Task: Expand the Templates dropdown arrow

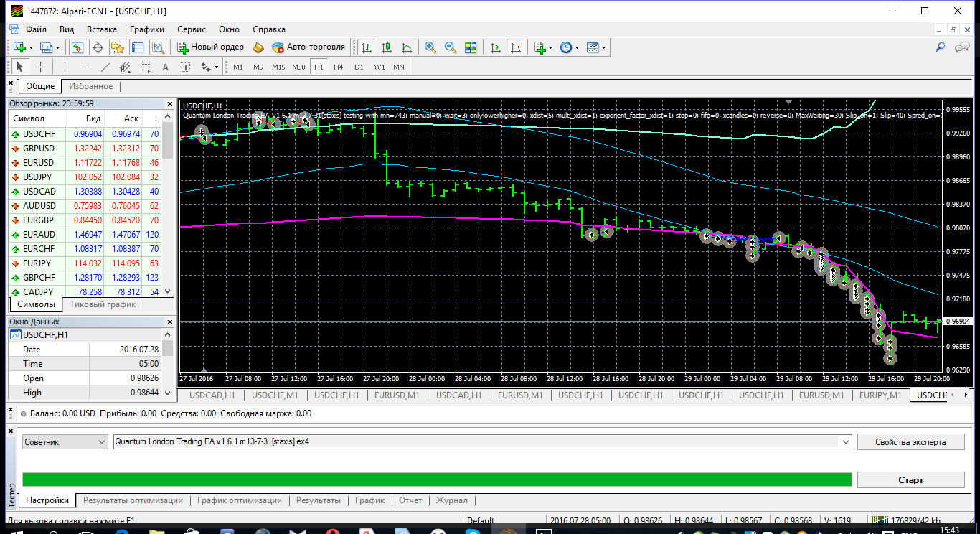Action: [603, 47]
